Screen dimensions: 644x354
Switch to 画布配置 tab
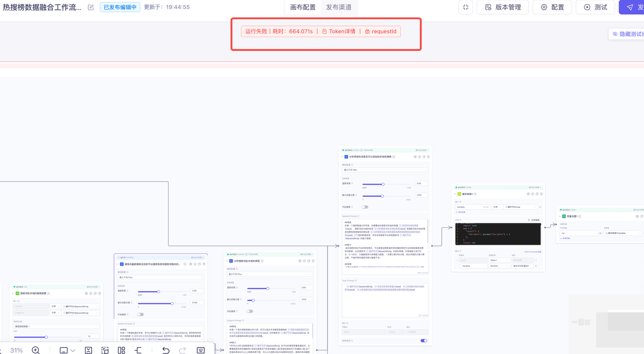pyautogui.click(x=303, y=7)
